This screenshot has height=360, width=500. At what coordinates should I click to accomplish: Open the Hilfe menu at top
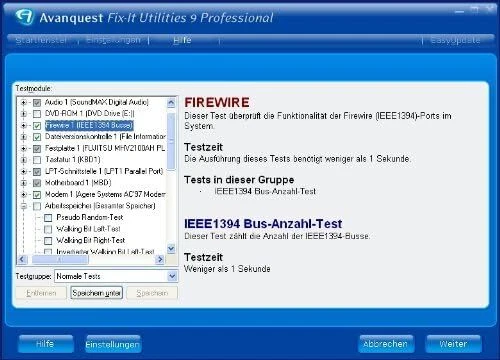point(182,40)
